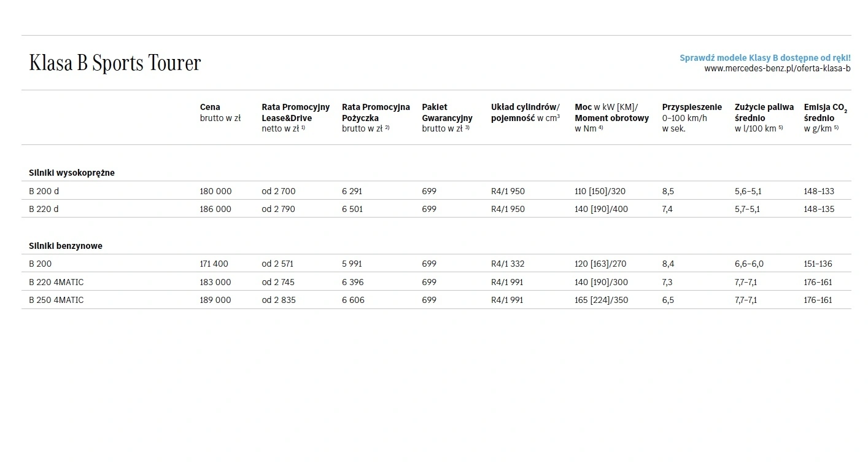868x467 pixels.
Task: Click CO2 emission '148–133'
Action: (x=819, y=191)
